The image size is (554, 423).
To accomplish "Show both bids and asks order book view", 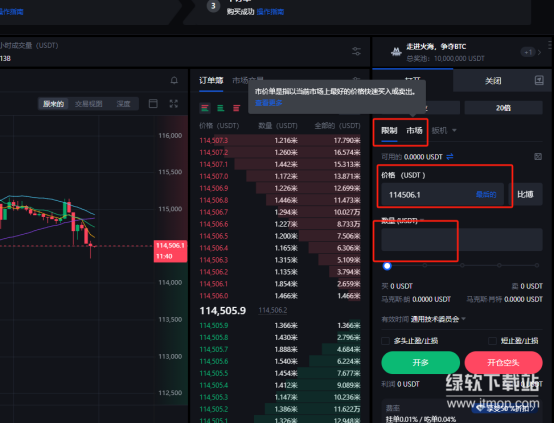I will (x=205, y=108).
